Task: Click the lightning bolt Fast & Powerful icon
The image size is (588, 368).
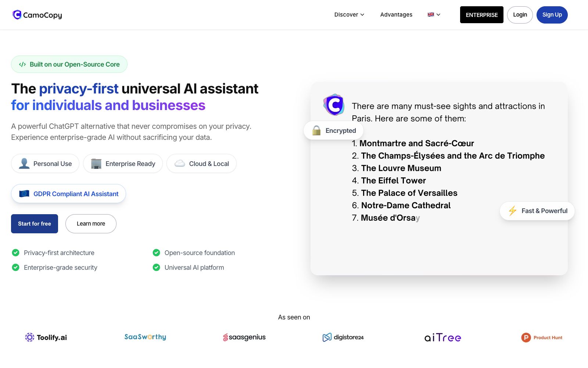Action: 513,211
